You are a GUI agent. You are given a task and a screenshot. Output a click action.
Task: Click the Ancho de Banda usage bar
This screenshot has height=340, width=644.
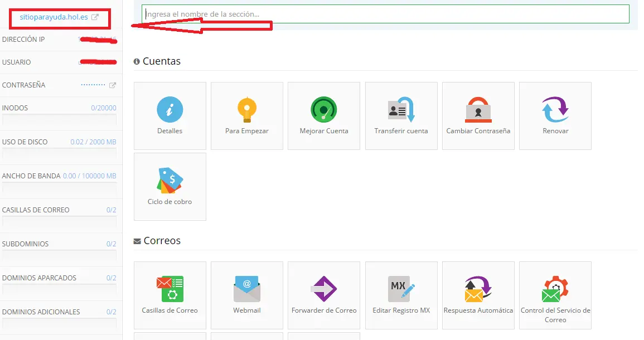click(59, 188)
